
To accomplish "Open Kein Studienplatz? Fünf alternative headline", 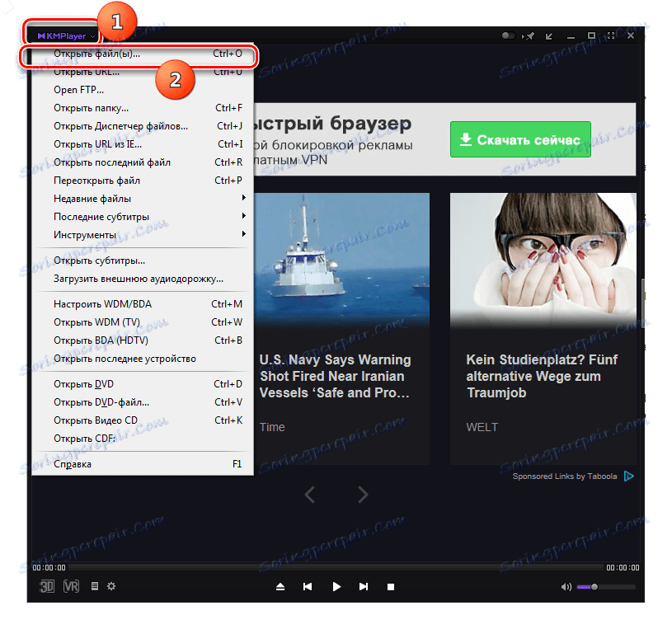I will tap(542, 376).
